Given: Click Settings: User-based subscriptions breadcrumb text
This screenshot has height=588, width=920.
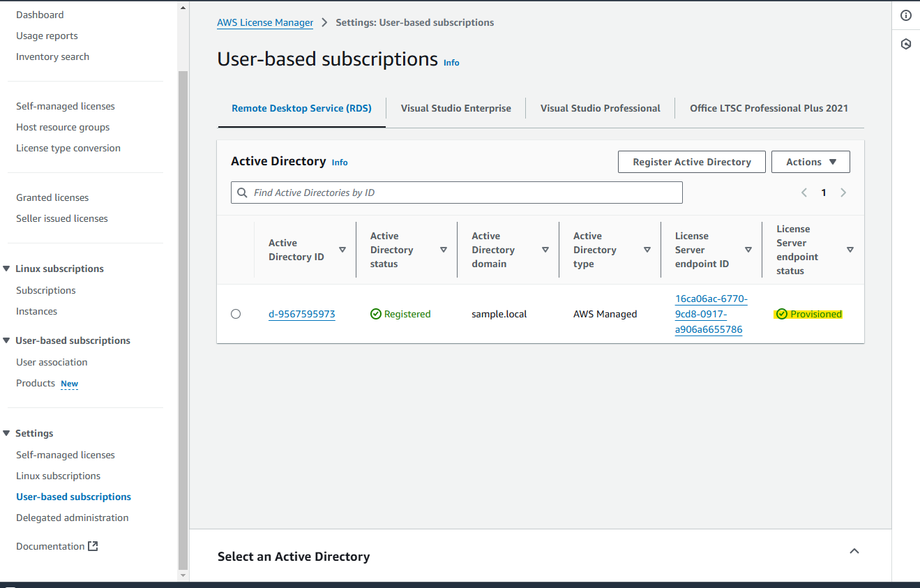Looking at the screenshot, I should [x=415, y=22].
